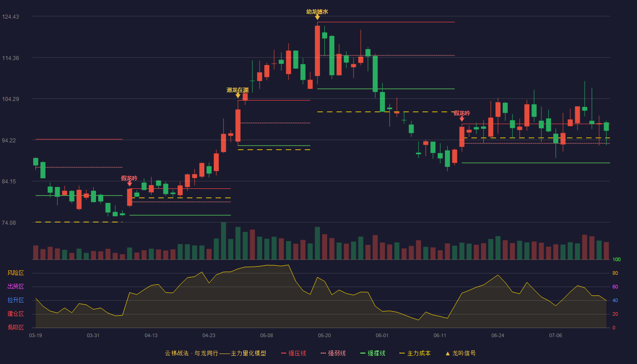Image resolution: width=637 pixels, height=364 pixels.
Task: Click the 低吸区 zone label
Action: (x=15, y=327)
